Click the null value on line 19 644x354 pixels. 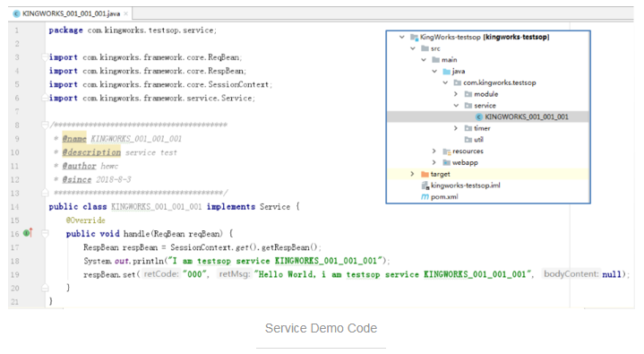pos(612,274)
